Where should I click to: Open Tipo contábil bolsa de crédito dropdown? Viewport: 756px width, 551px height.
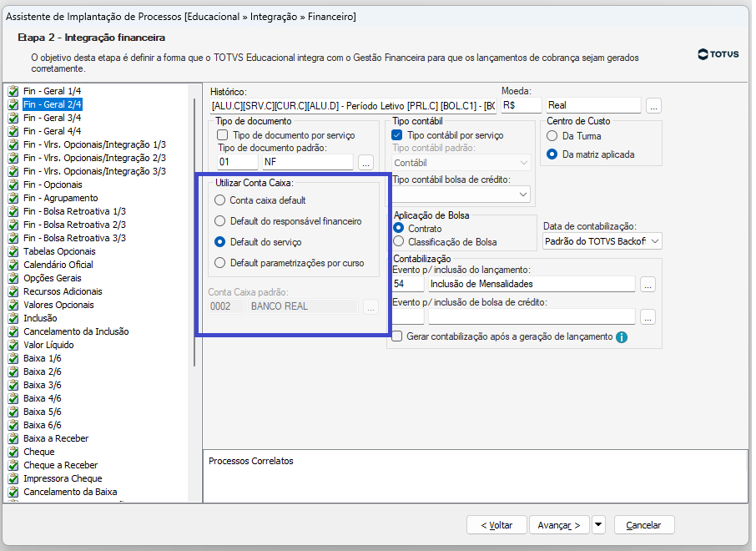(x=461, y=195)
